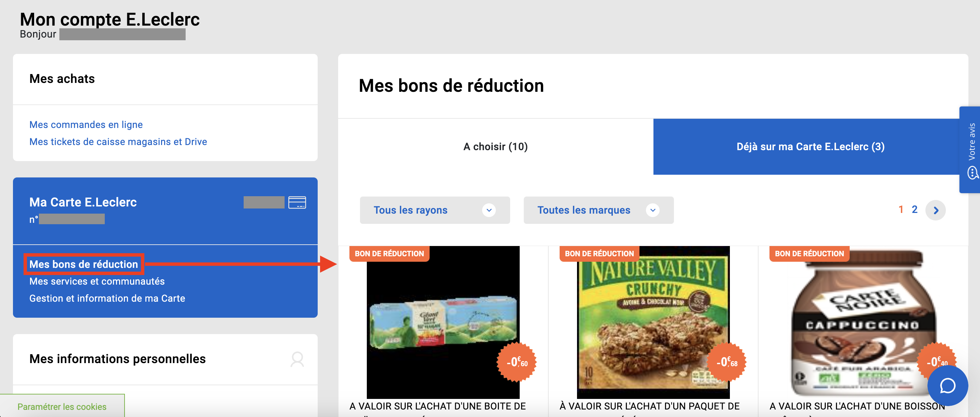Click the -0€68 discount badge

click(726, 362)
